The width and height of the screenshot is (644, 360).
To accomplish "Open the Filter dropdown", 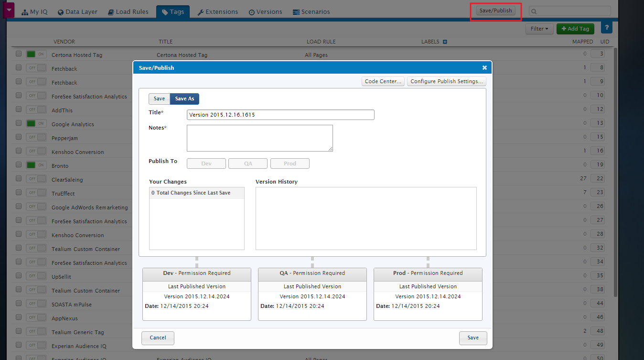I will click(x=540, y=29).
